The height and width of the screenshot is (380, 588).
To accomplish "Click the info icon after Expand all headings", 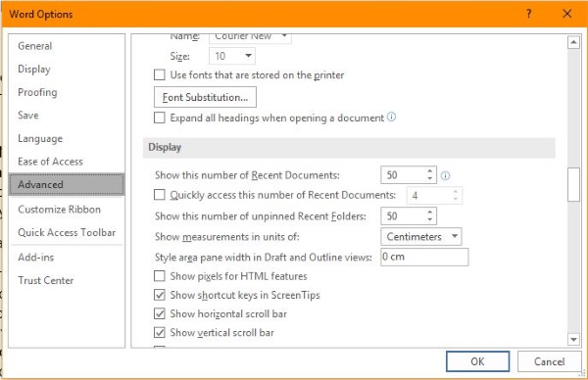I will 391,117.
